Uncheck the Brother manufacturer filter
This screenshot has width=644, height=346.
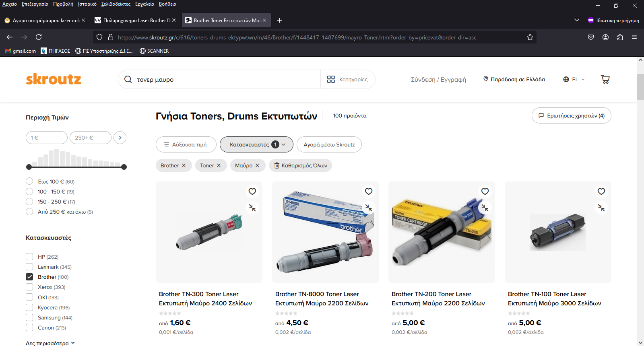point(29,277)
